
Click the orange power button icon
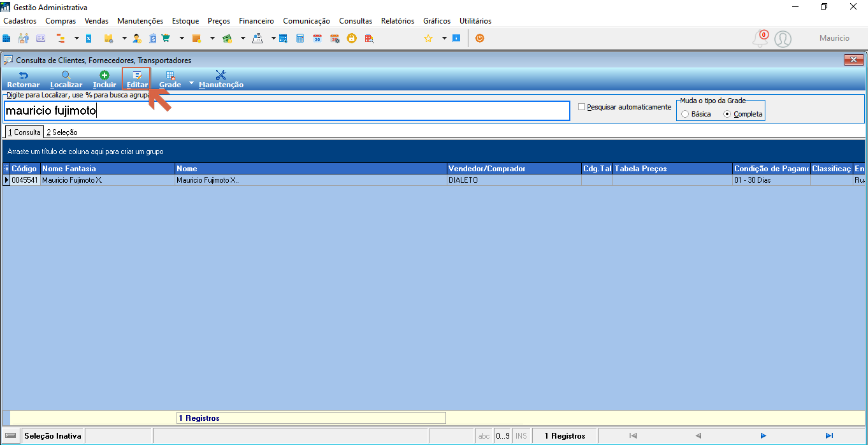click(480, 38)
